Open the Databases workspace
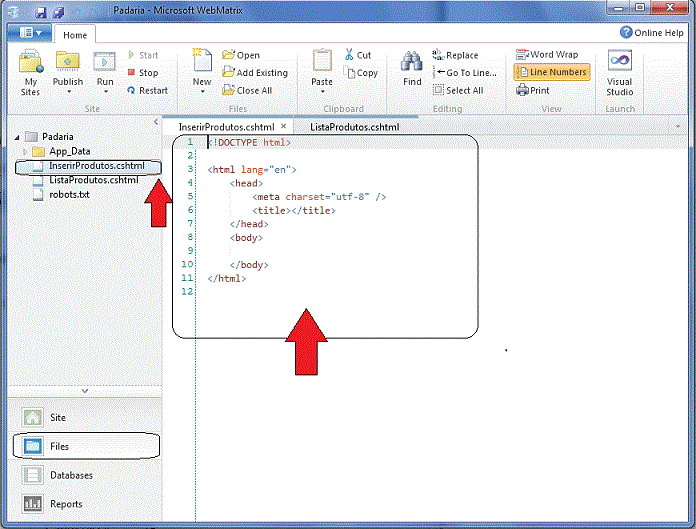 pyautogui.click(x=84, y=475)
